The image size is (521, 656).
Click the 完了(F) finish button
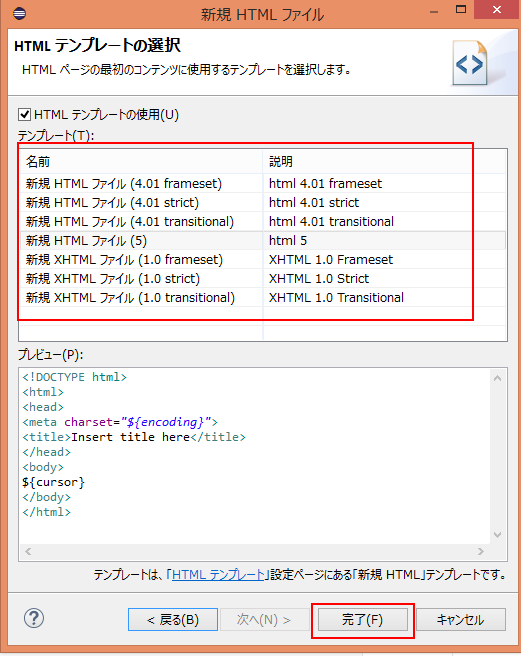point(362,620)
